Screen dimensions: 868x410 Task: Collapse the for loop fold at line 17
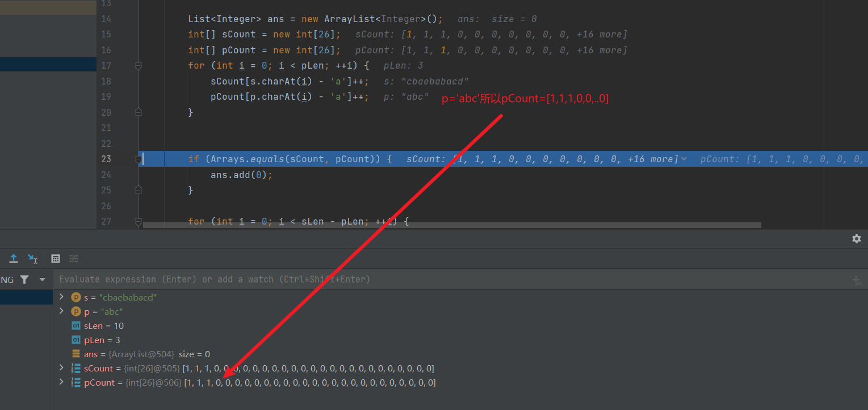click(x=139, y=66)
